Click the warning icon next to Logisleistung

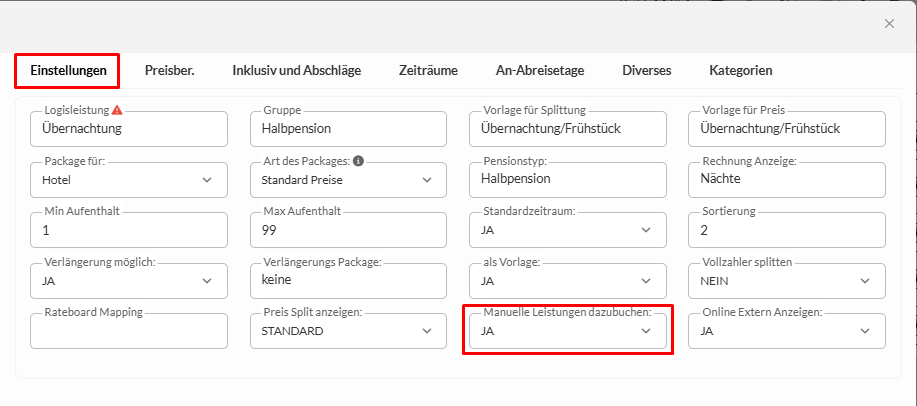(118, 110)
